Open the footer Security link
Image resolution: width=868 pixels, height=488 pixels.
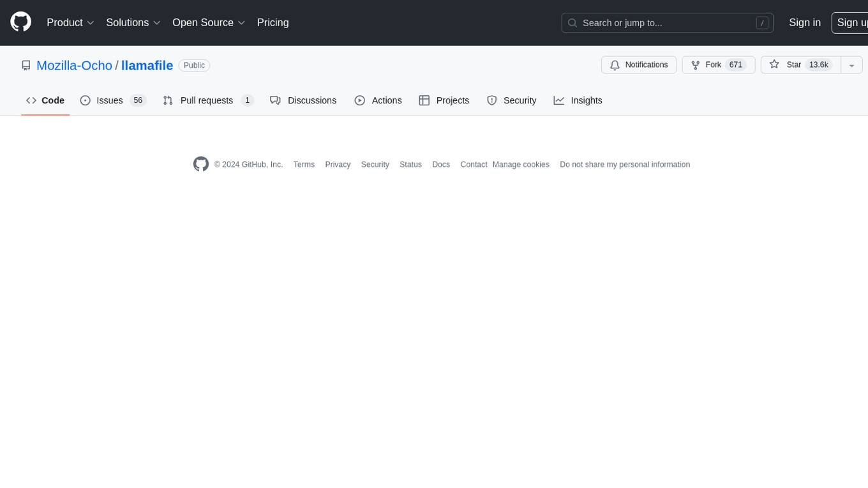pos(375,164)
